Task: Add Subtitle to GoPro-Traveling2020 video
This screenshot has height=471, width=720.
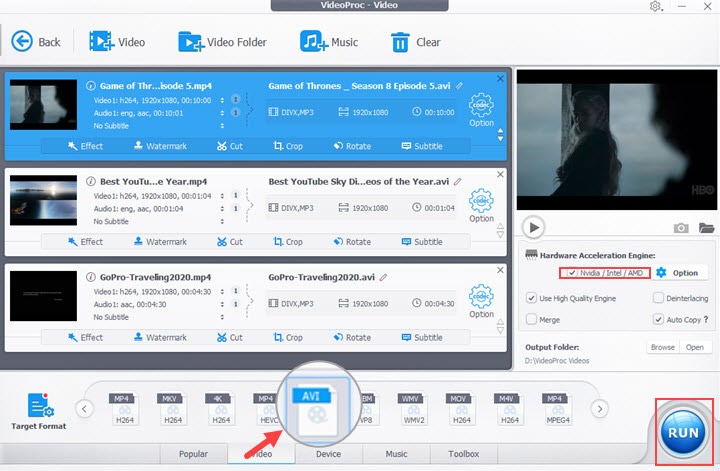Action: click(422, 337)
